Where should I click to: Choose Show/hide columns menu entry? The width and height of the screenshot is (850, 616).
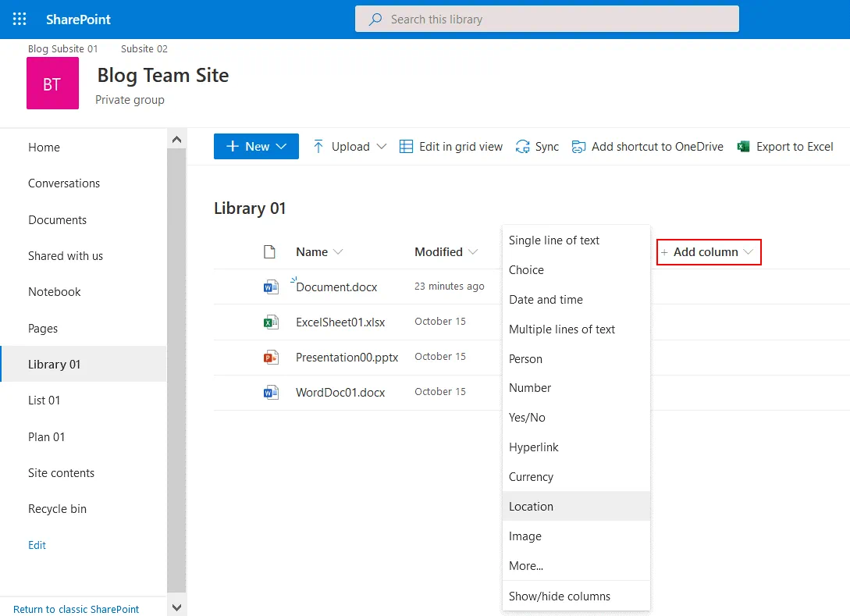[560, 596]
